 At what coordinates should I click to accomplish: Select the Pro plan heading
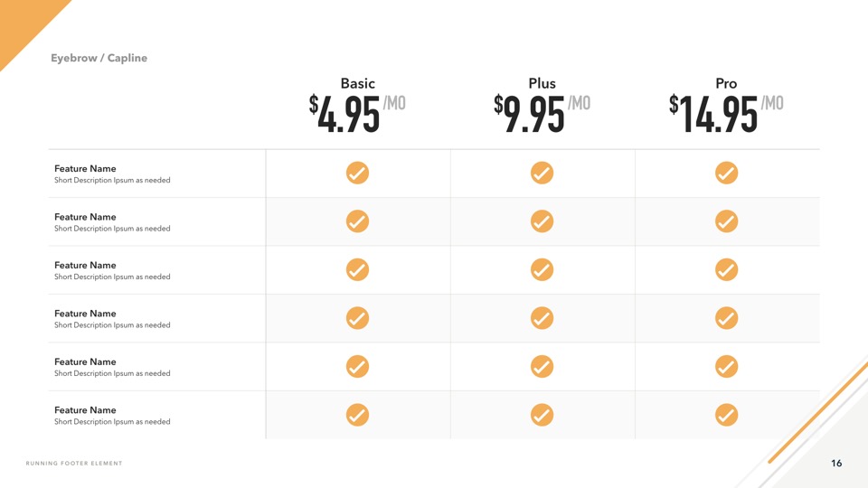[x=726, y=83]
